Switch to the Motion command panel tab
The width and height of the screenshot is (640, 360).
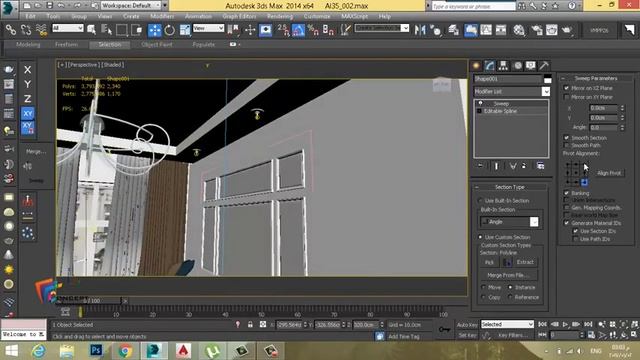tap(518, 66)
